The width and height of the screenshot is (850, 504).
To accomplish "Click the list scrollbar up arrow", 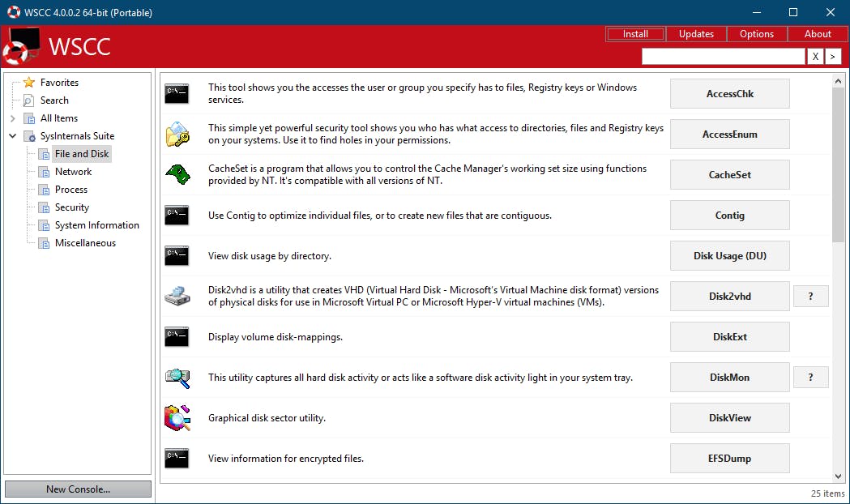I will [x=838, y=81].
